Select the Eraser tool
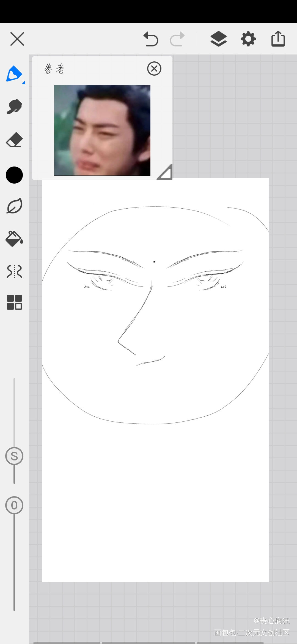The image size is (297, 644). click(14, 140)
